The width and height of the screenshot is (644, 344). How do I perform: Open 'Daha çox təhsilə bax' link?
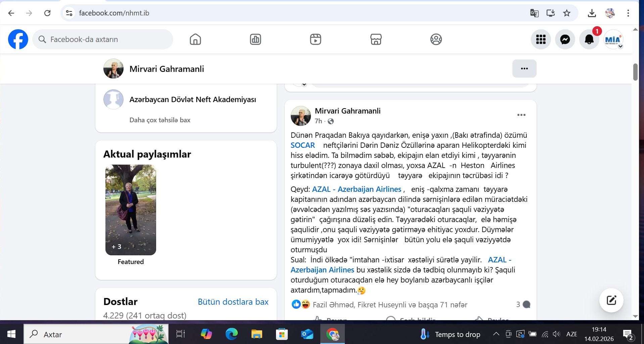[160, 120]
